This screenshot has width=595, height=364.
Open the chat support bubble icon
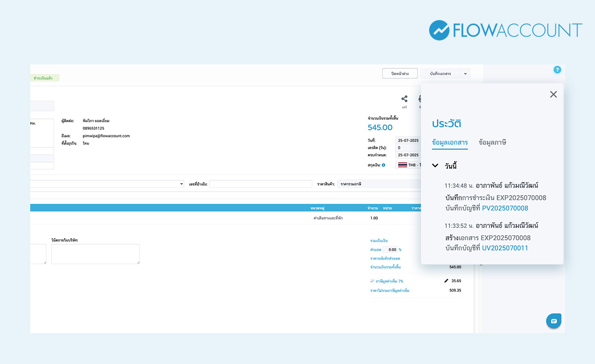click(553, 321)
